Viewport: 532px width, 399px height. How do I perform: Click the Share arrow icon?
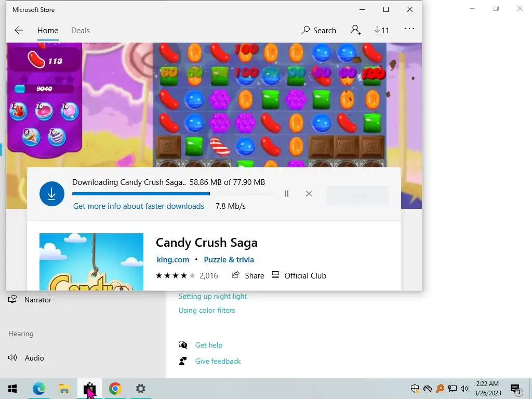235,275
